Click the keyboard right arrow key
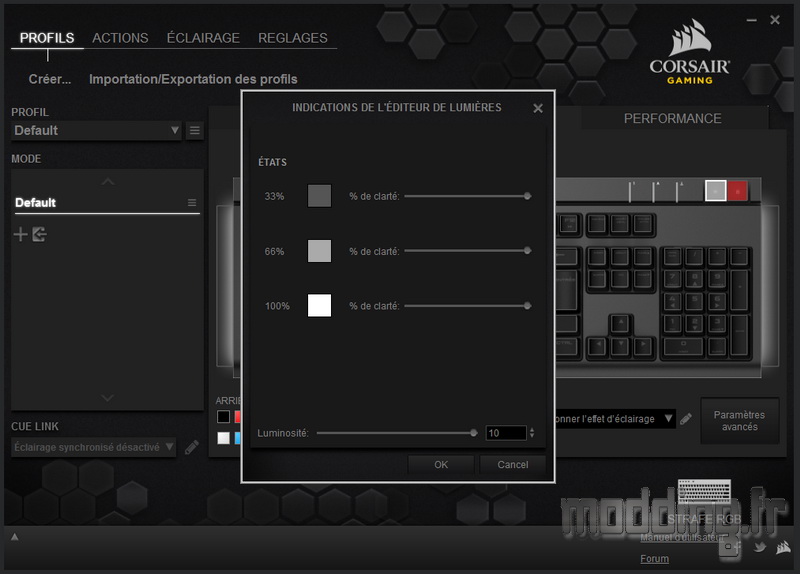The height and width of the screenshot is (574, 800). coord(643,346)
